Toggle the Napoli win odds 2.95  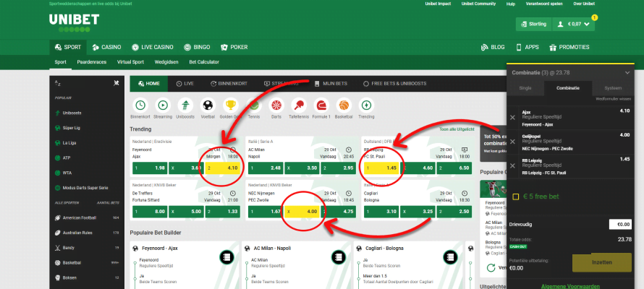tap(338, 168)
